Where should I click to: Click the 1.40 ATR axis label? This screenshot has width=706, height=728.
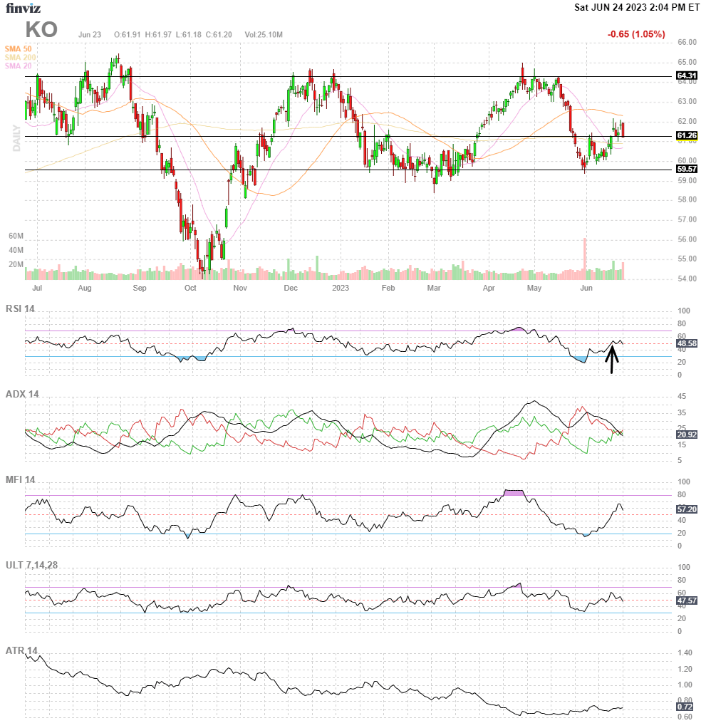(x=685, y=652)
